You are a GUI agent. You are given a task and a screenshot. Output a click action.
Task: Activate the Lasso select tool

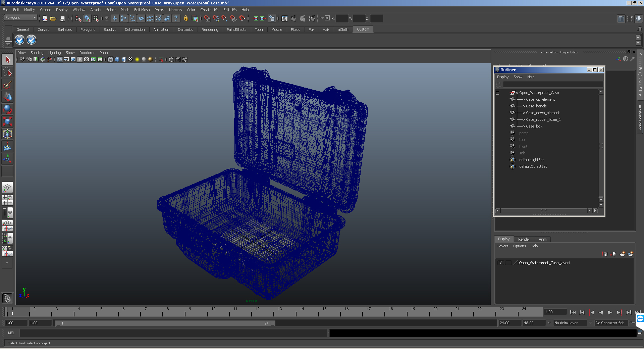7,72
